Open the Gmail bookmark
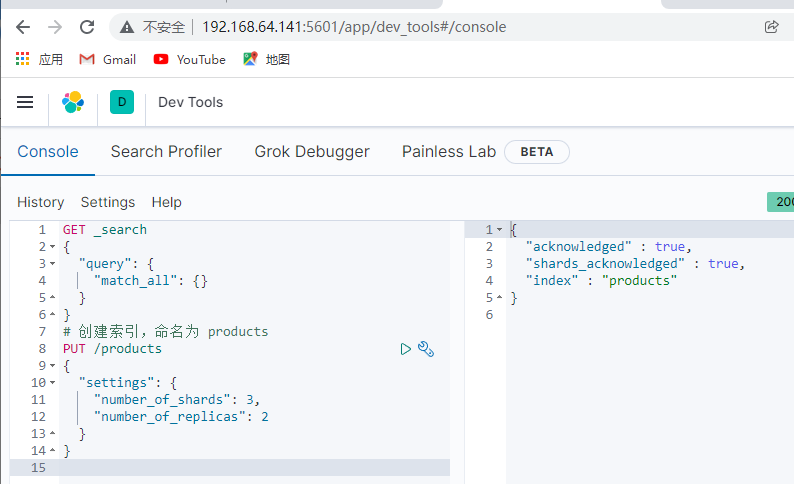The height and width of the screenshot is (484, 794). [107, 59]
